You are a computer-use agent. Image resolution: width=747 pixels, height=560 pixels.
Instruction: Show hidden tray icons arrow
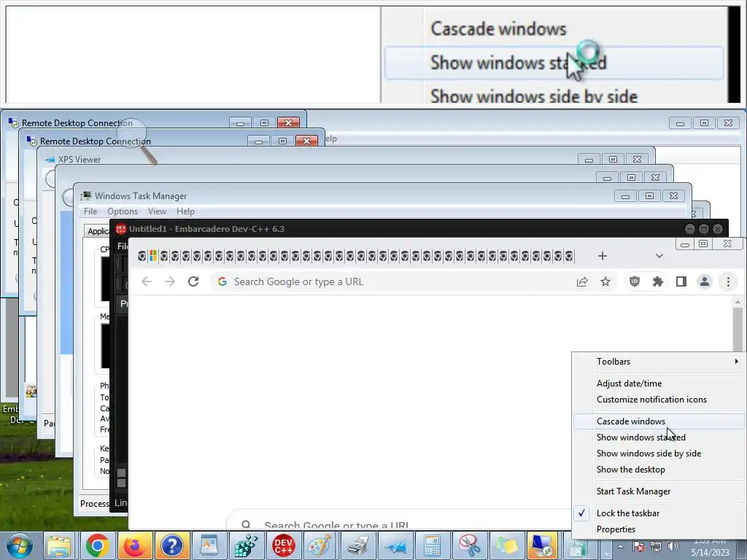620,546
